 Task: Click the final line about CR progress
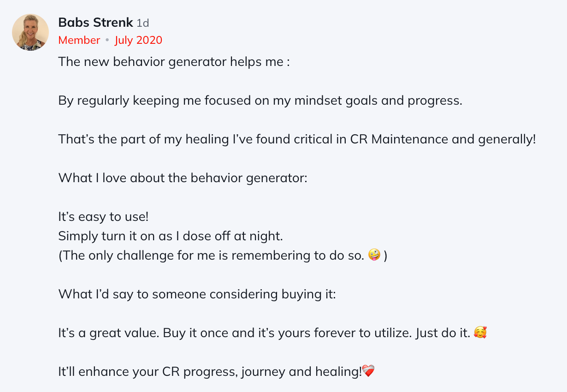click(210, 372)
